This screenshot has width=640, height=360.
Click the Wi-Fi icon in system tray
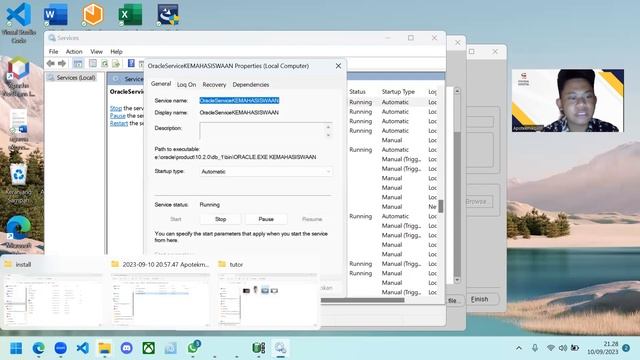551,348
